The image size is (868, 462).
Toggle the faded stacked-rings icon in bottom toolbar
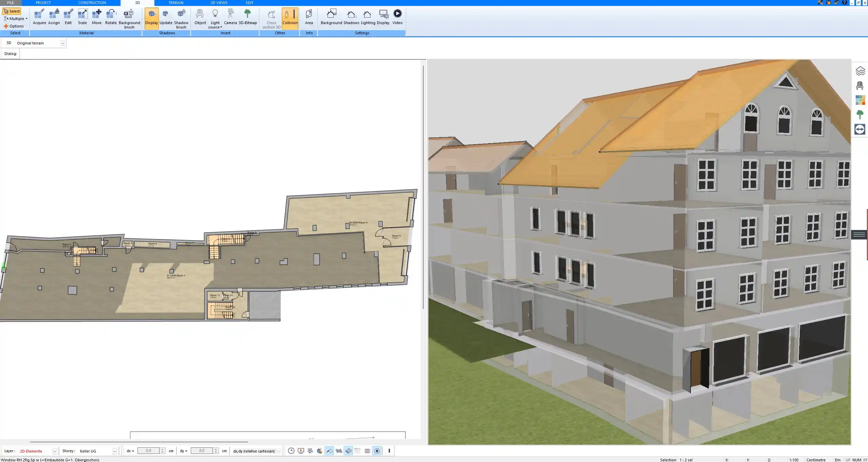pyautogui.click(x=358, y=451)
